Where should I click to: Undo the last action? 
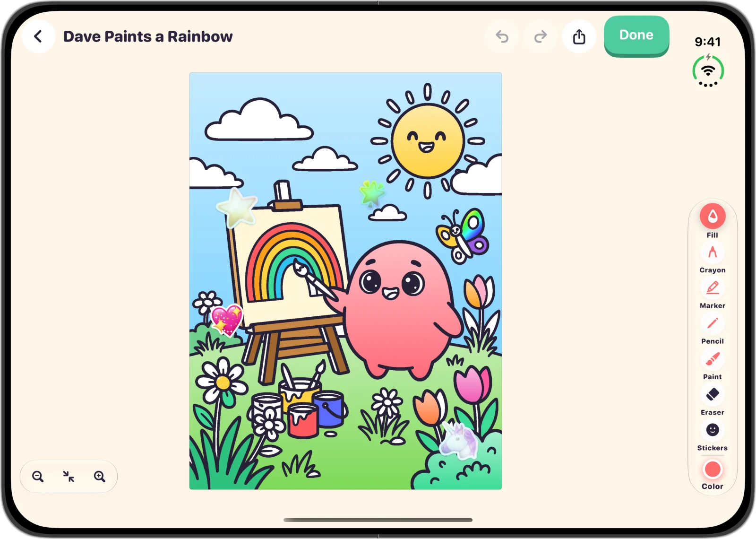tap(502, 36)
